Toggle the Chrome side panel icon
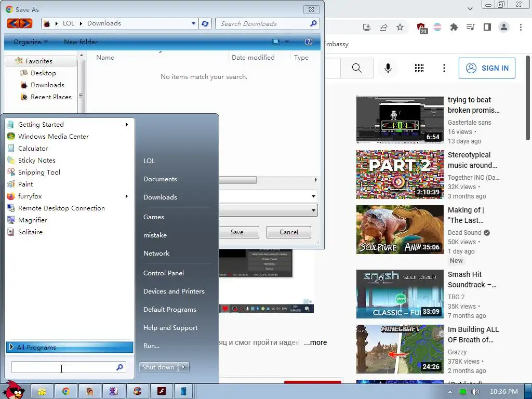 [487, 27]
